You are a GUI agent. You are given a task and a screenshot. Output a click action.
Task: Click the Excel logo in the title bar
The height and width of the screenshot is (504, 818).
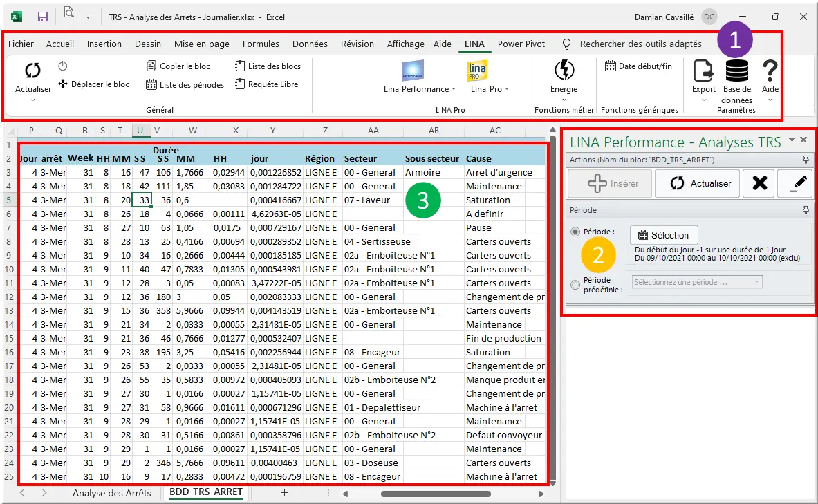pyautogui.click(x=17, y=17)
